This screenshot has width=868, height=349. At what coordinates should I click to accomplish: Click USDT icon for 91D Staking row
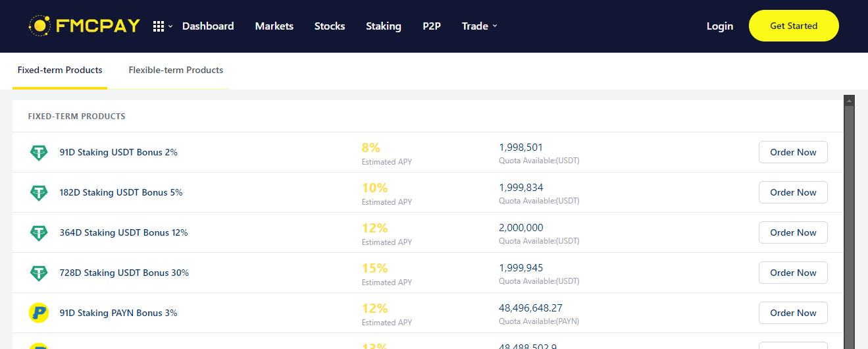(x=39, y=153)
